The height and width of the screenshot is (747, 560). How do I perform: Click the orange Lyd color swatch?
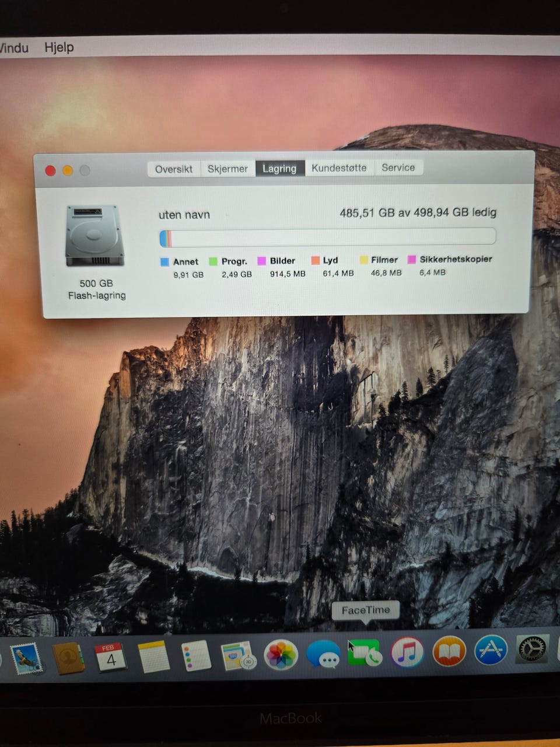point(315,260)
